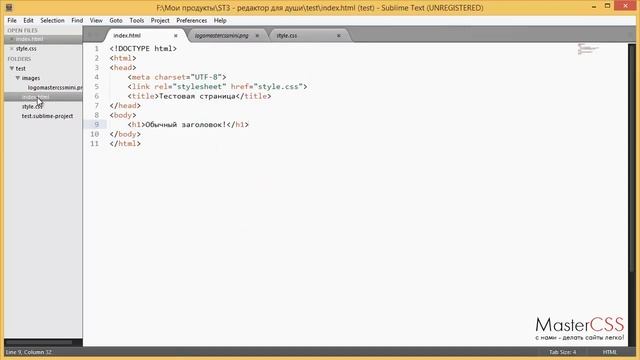Open the Tools menu
640x360 pixels.
(137, 20)
